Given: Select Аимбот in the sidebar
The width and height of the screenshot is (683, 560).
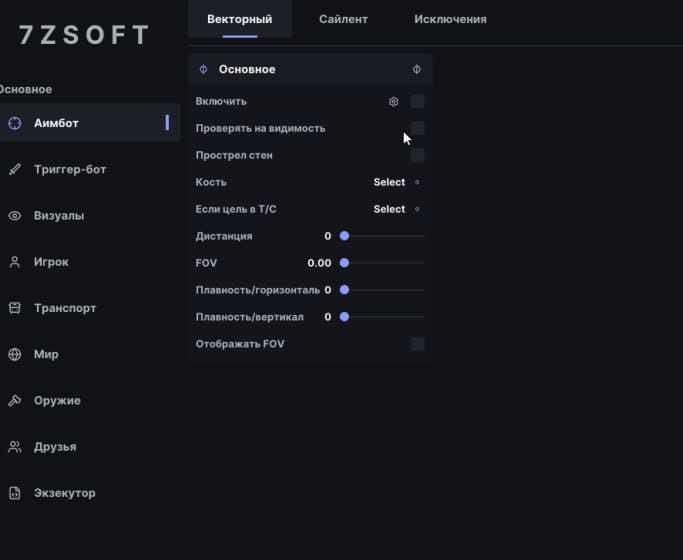Looking at the screenshot, I should pyautogui.click(x=89, y=123).
